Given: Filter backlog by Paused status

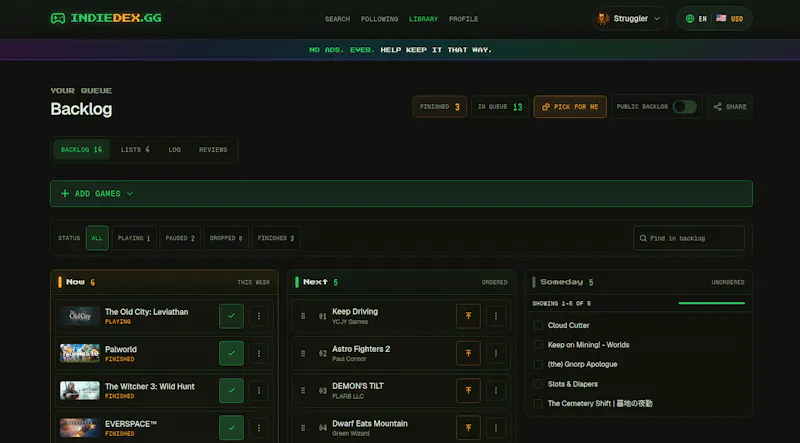Looking at the screenshot, I should point(180,238).
